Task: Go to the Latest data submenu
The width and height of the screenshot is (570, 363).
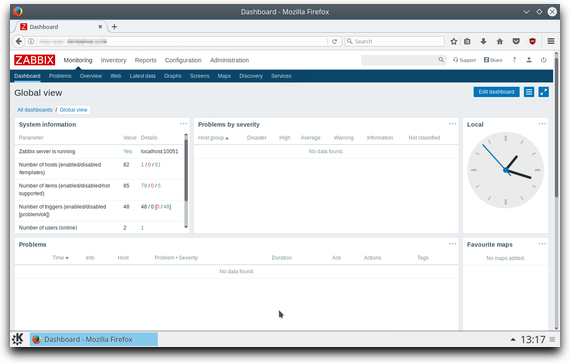Action: (x=142, y=76)
